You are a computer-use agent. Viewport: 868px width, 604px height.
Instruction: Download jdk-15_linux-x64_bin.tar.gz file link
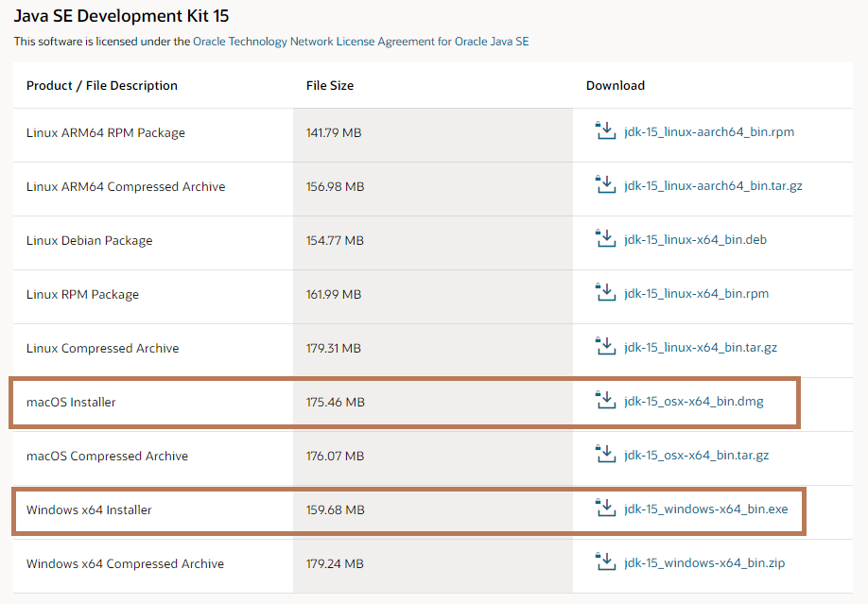click(x=701, y=348)
